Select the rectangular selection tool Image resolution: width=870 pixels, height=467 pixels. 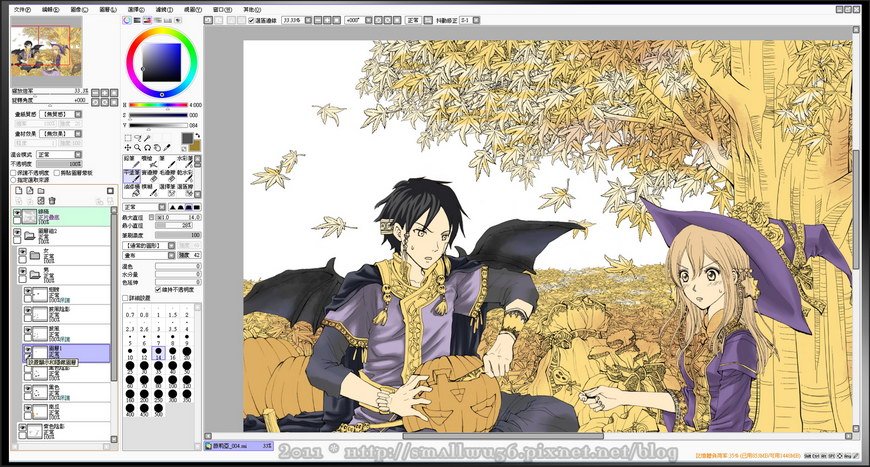(128, 138)
